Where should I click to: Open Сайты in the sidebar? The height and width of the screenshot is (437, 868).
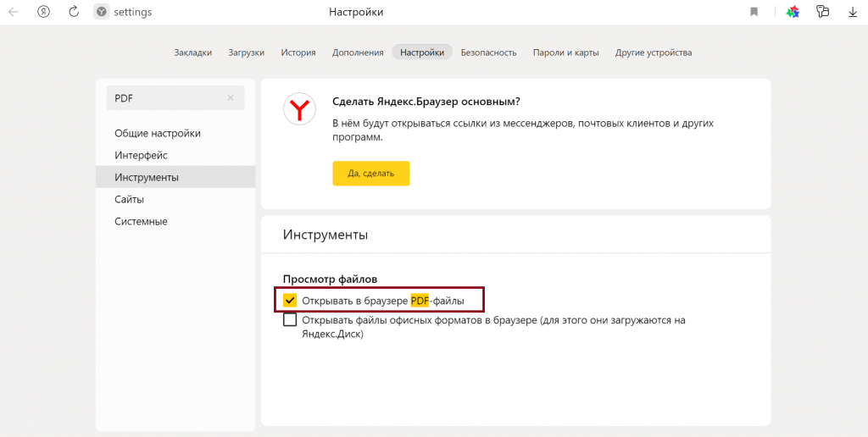click(175, 199)
